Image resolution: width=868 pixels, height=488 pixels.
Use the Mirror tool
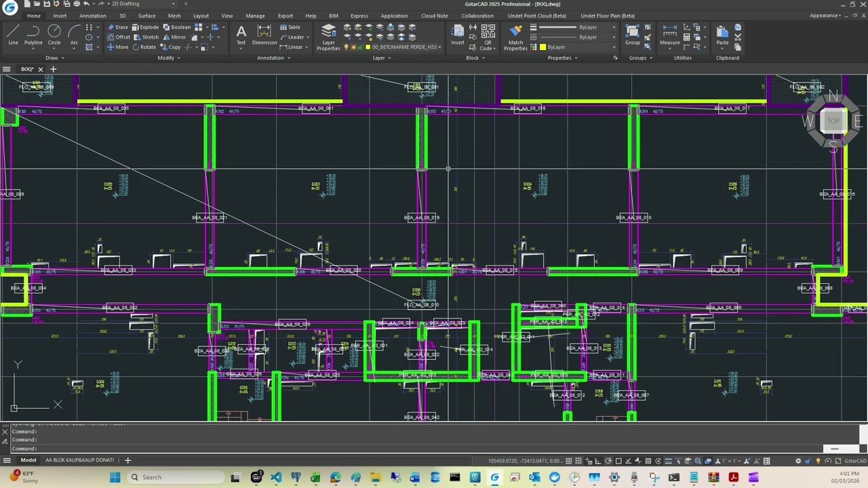[x=174, y=37]
